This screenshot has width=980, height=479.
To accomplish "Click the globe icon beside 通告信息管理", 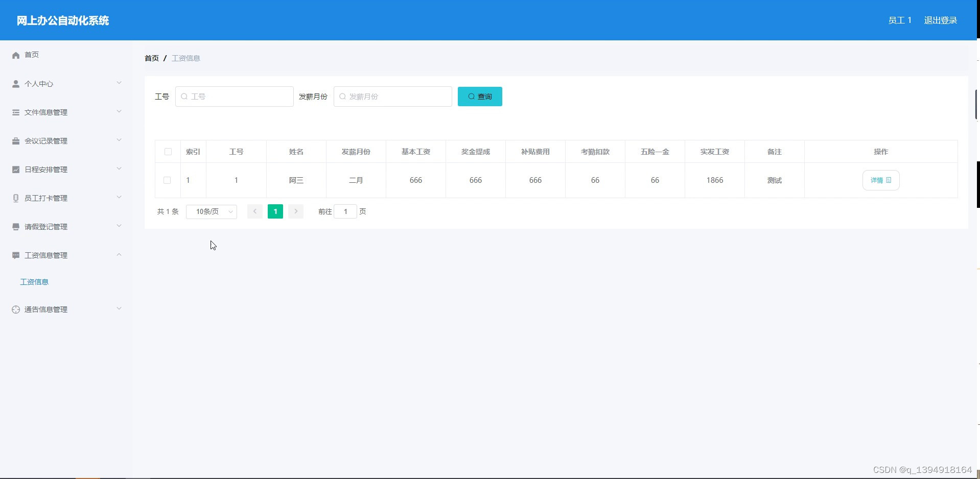I will click(x=16, y=309).
